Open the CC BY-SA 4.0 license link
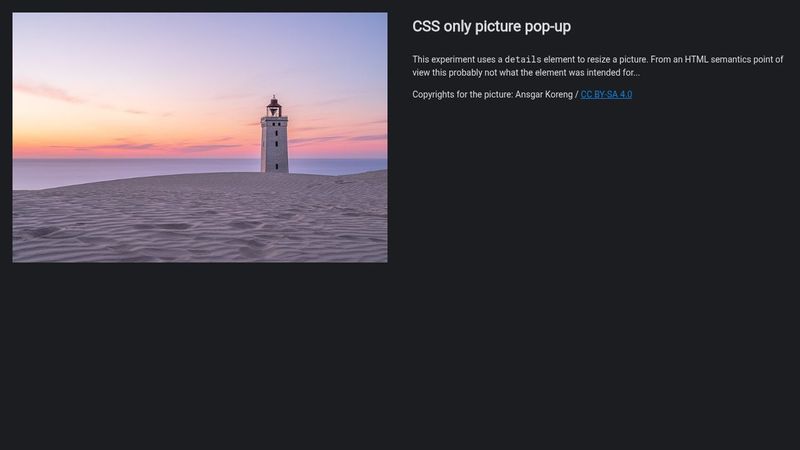The width and height of the screenshot is (800, 450). coord(606,95)
